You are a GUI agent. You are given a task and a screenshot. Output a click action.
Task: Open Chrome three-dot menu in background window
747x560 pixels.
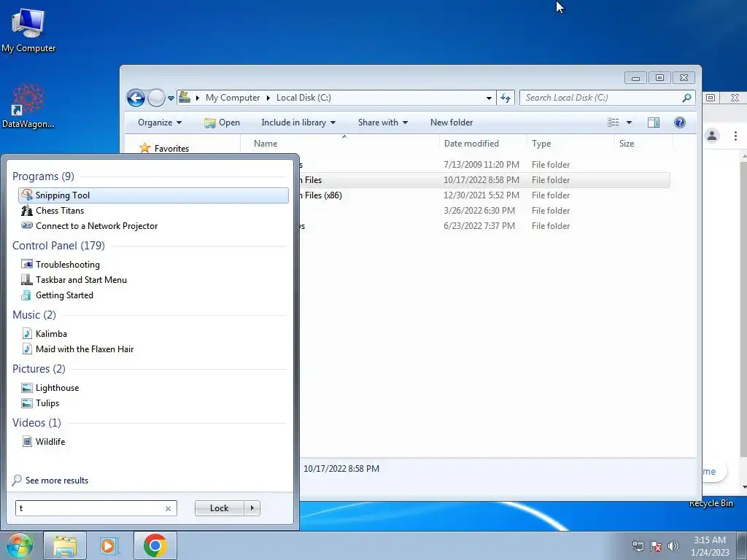tap(735, 136)
